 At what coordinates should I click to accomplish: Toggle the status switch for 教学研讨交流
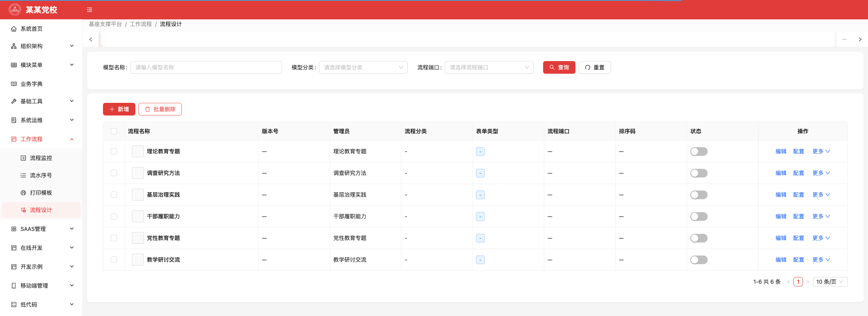click(699, 260)
